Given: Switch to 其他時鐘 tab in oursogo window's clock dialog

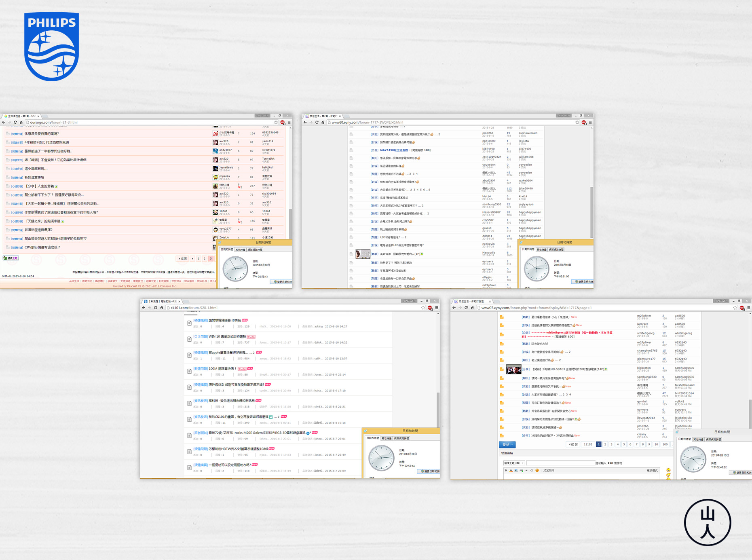Looking at the screenshot, I should coord(241,250).
